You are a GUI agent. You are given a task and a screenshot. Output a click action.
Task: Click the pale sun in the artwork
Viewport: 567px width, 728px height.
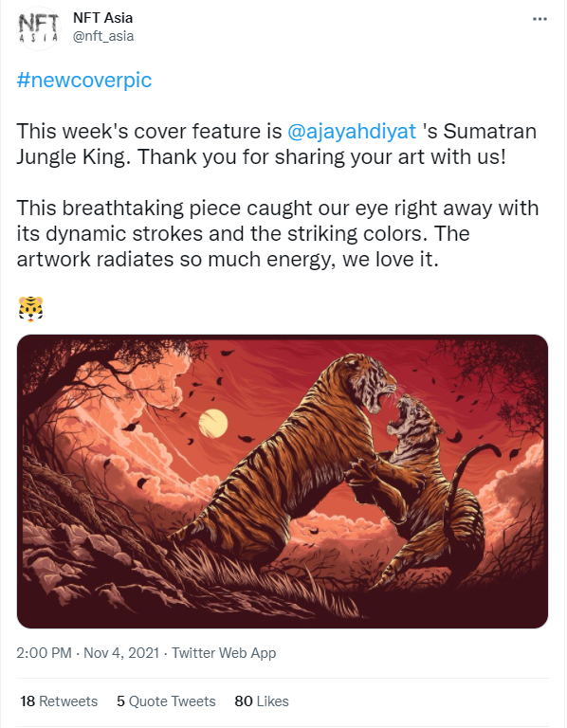tap(213, 423)
